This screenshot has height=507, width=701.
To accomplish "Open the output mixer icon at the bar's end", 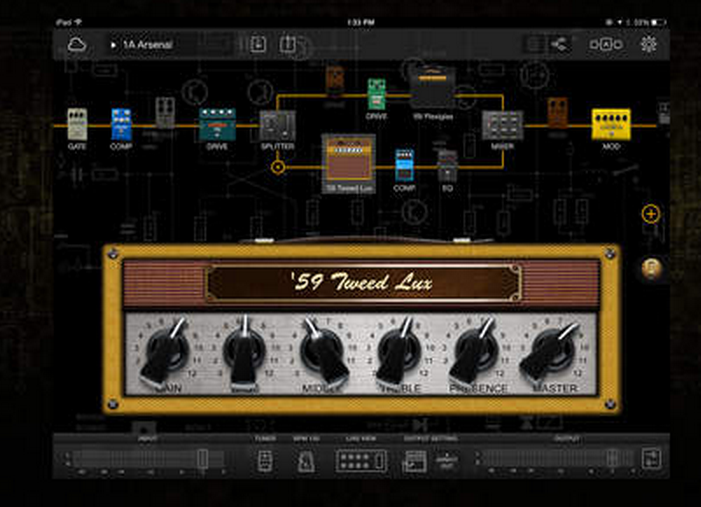I will coord(651,459).
